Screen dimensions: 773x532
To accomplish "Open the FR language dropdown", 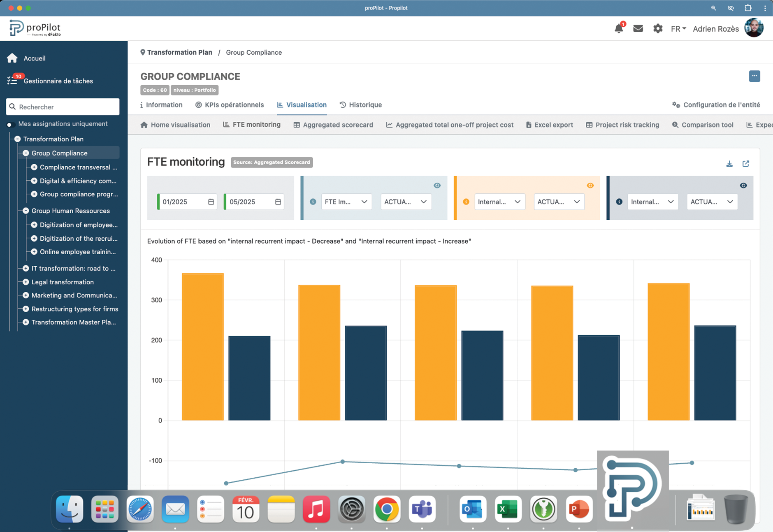I will (x=678, y=29).
